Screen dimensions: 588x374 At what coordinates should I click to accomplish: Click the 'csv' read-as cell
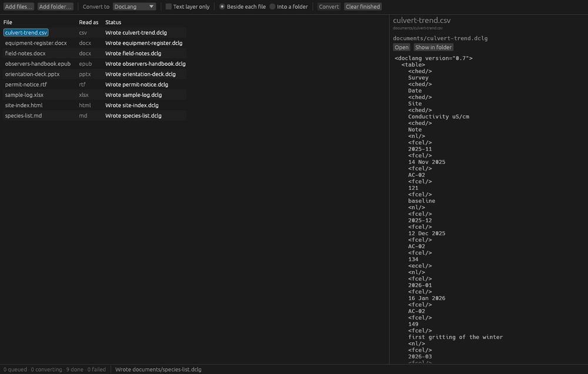[83, 32]
